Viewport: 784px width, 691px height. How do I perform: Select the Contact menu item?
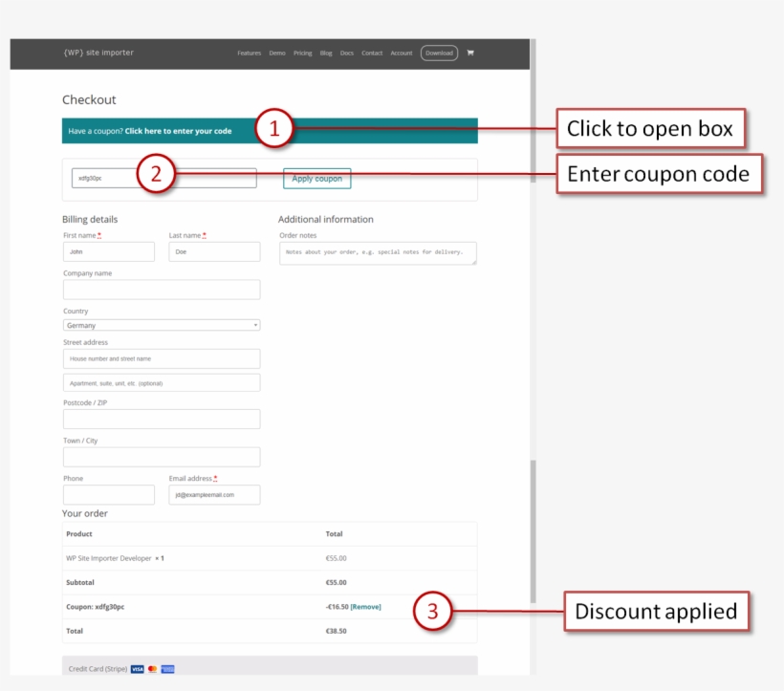[372, 53]
